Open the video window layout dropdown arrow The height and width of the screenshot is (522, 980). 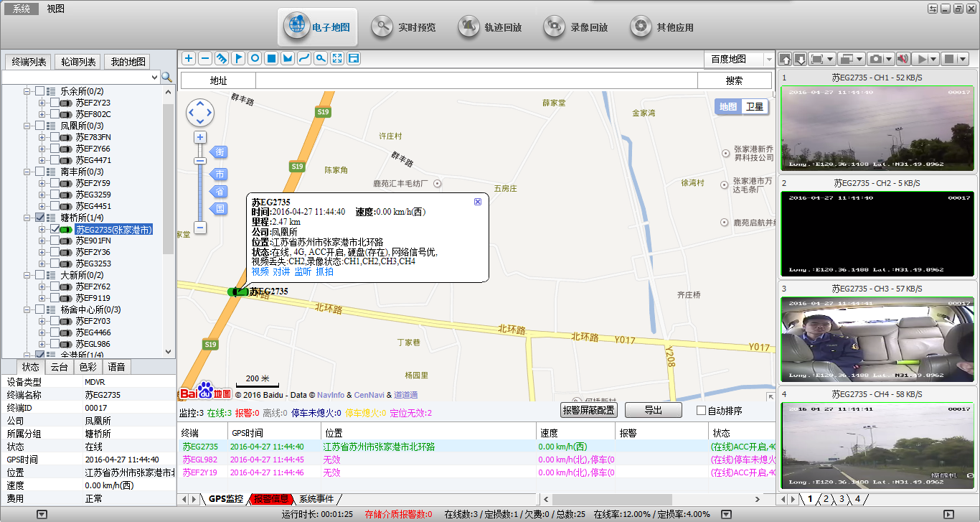tap(859, 59)
